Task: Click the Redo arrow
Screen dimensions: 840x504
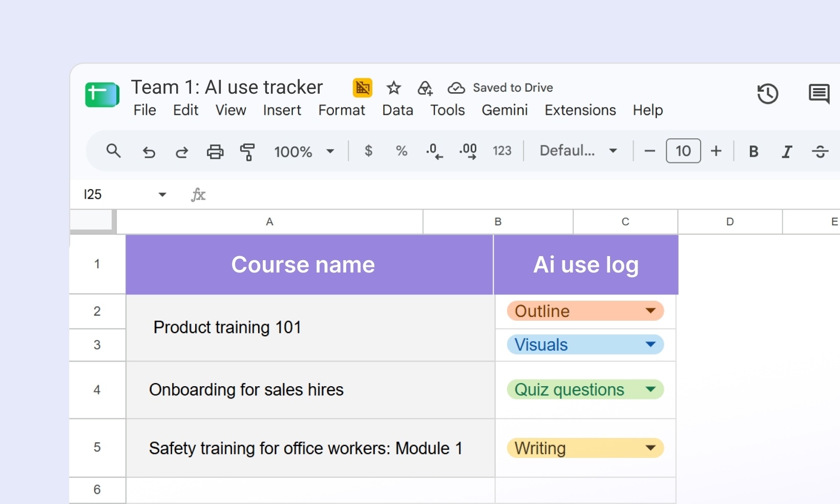Action: [182, 152]
